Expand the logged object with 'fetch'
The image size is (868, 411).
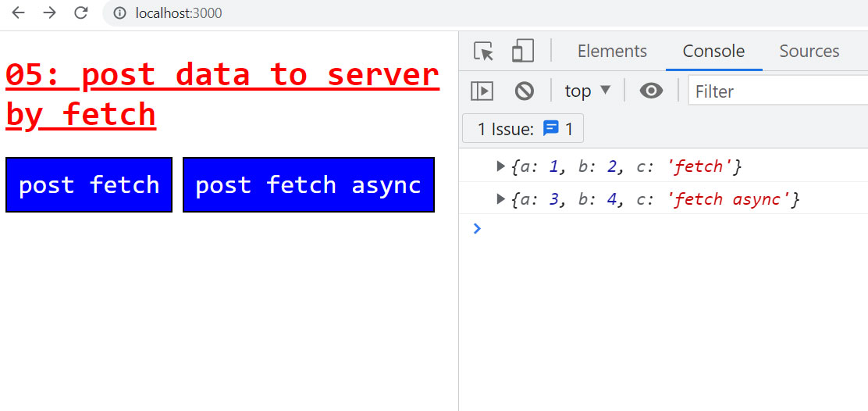coord(501,166)
